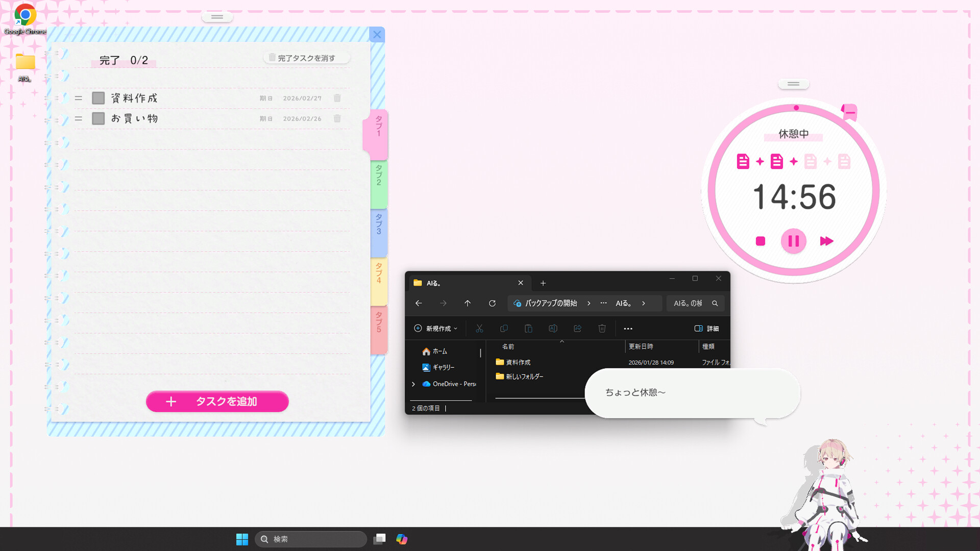Image resolution: width=980 pixels, height=551 pixels.
Task: Delete the 資料作成 task via its trash icon
Action: (x=337, y=98)
